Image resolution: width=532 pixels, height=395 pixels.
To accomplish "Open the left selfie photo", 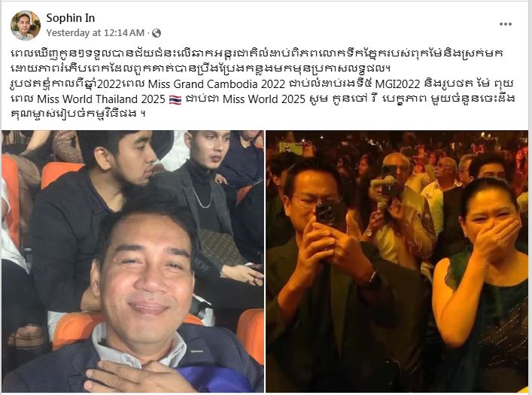I will coord(132,261).
